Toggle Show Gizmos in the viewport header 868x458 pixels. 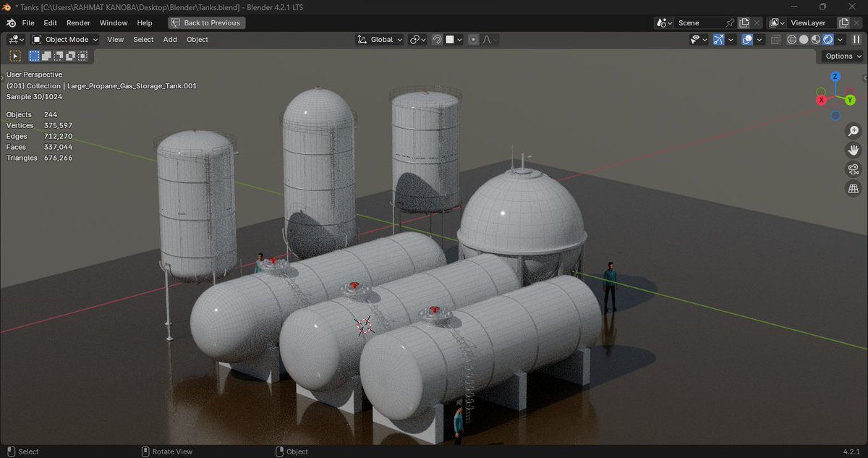click(x=718, y=40)
